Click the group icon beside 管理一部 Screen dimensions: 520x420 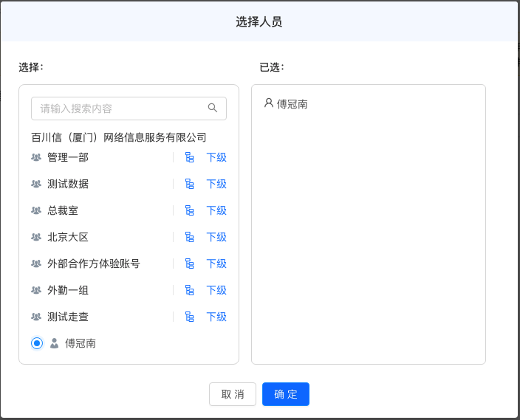tap(36, 157)
